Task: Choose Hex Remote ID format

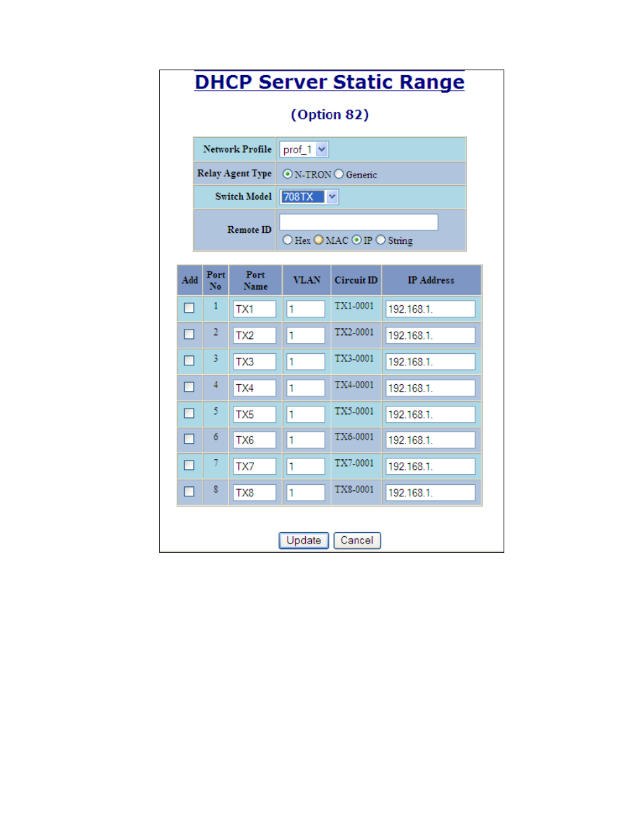Action: [x=288, y=240]
